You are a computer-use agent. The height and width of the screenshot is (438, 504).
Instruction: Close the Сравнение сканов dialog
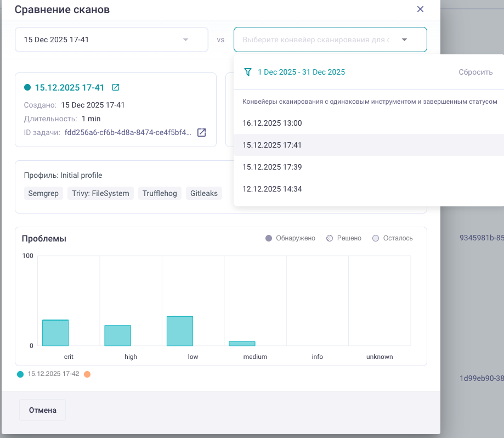421,9
